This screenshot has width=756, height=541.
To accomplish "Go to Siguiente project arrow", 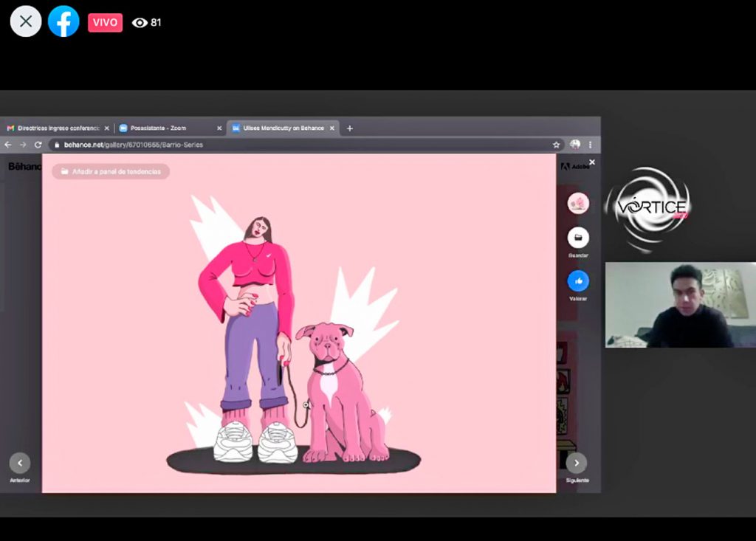I will tap(577, 463).
